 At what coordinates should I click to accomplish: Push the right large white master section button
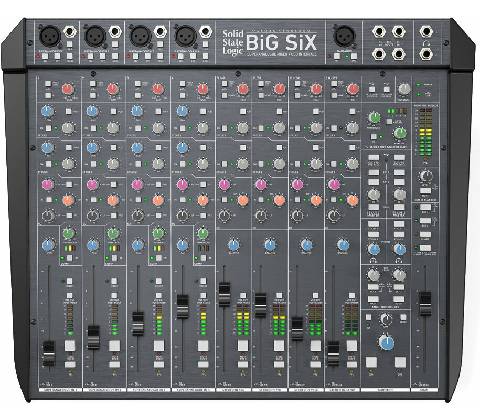pos(400,362)
